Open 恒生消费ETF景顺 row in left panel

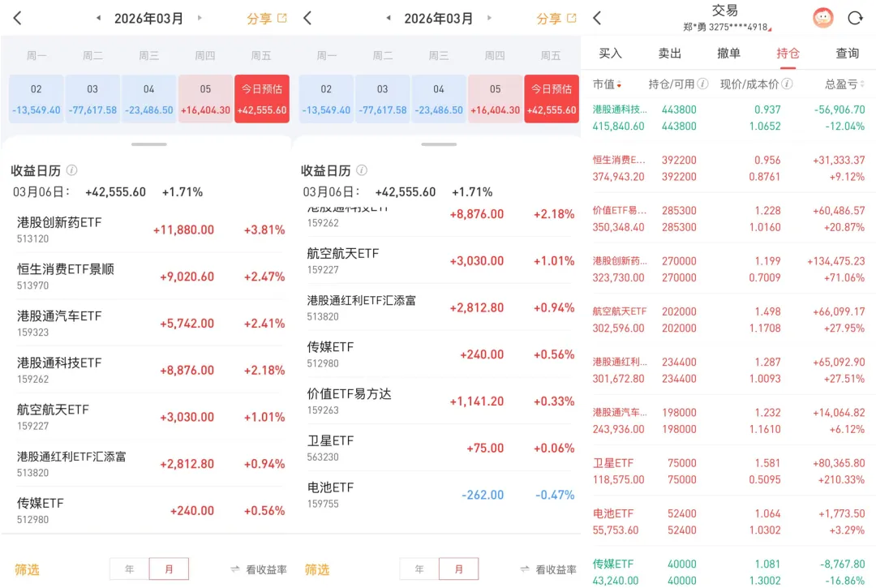click(149, 277)
